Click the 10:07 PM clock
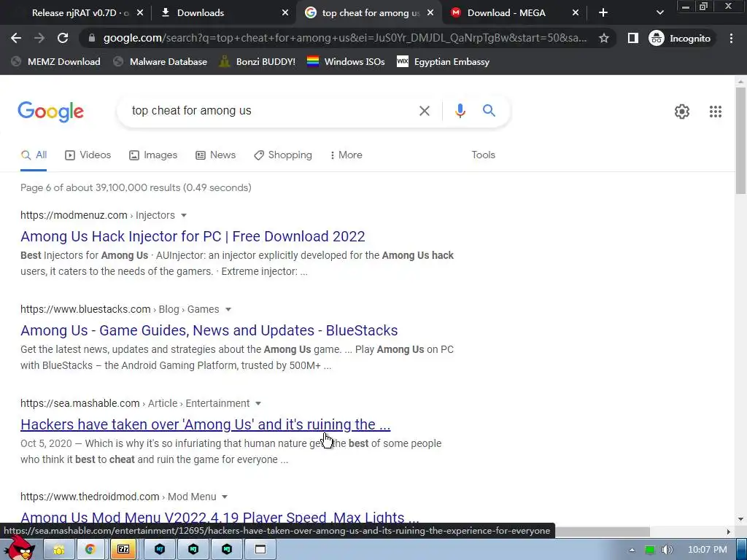This screenshot has width=747, height=560. tap(708, 550)
